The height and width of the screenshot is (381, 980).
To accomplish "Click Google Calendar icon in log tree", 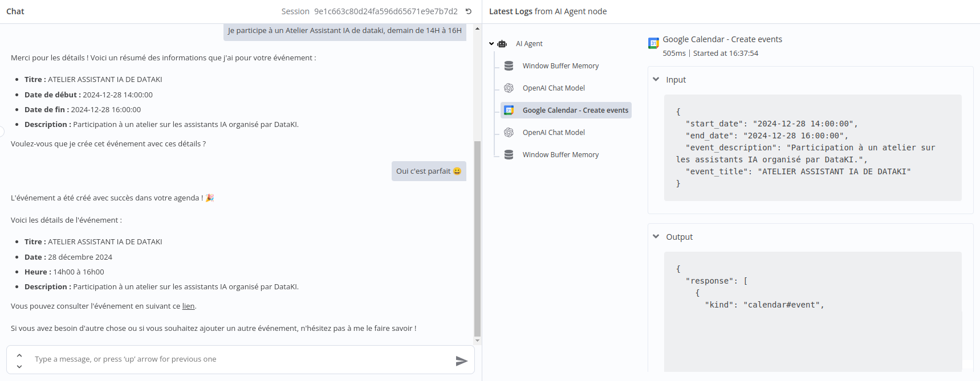I will pos(509,110).
